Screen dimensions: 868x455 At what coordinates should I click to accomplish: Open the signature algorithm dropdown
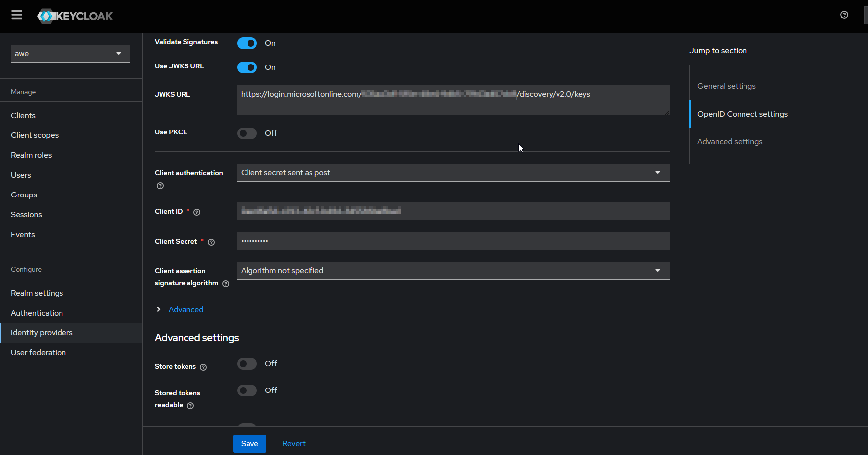(x=453, y=271)
